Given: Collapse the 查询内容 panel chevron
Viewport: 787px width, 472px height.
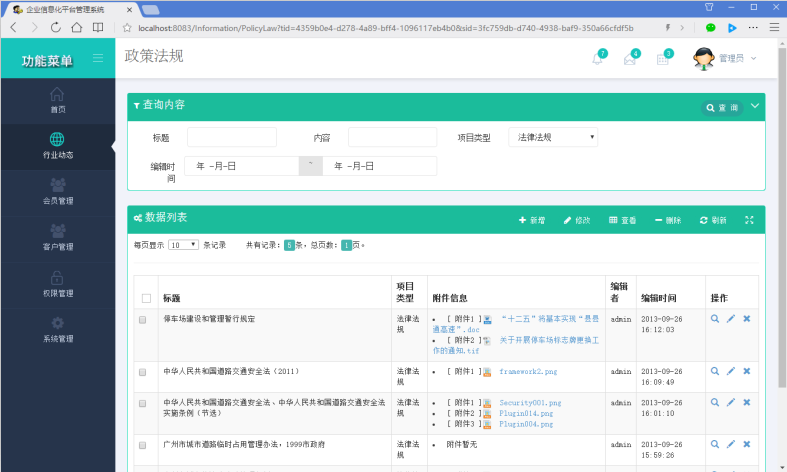Looking at the screenshot, I should 755,106.
